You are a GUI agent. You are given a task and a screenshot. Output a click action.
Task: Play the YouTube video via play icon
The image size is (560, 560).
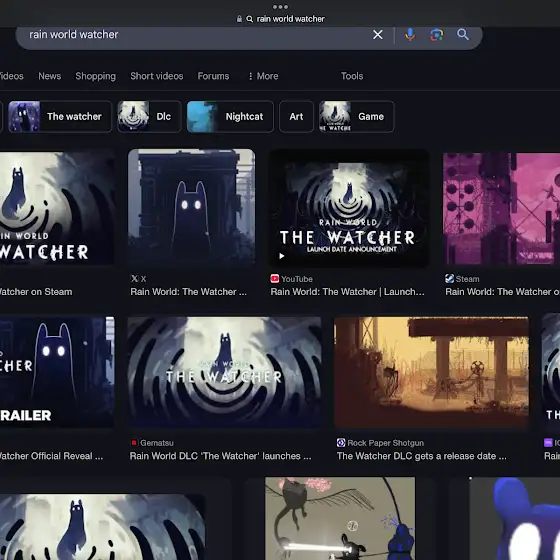click(x=281, y=256)
